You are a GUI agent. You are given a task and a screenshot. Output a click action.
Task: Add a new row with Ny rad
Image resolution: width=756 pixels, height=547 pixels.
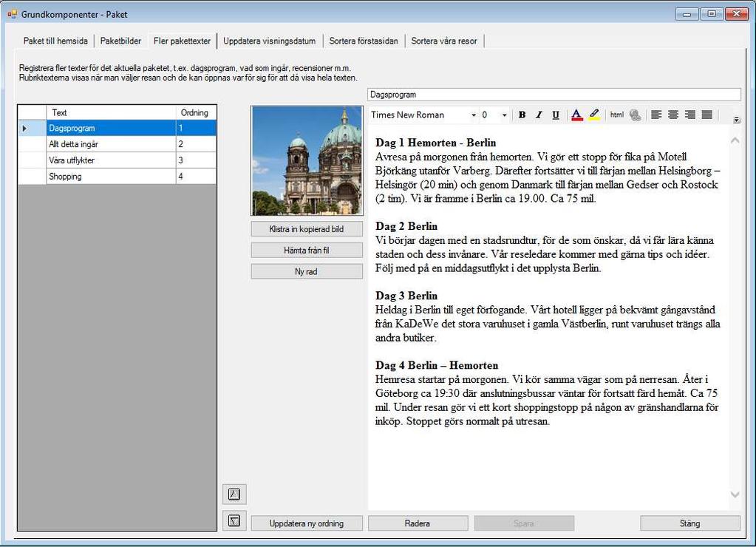[x=307, y=271]
